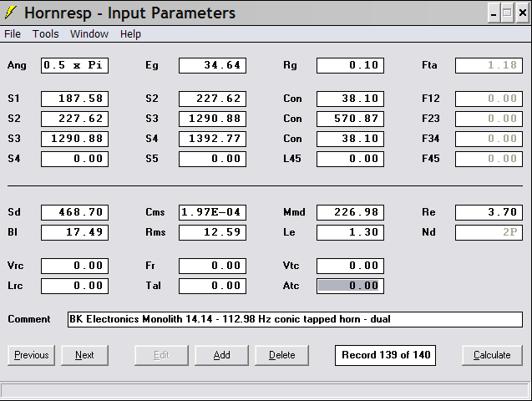Click the left-column S2 field 227.62
The width and height of the screenshot is (532, 401).
pyautogui.click(x=74, y=119)
